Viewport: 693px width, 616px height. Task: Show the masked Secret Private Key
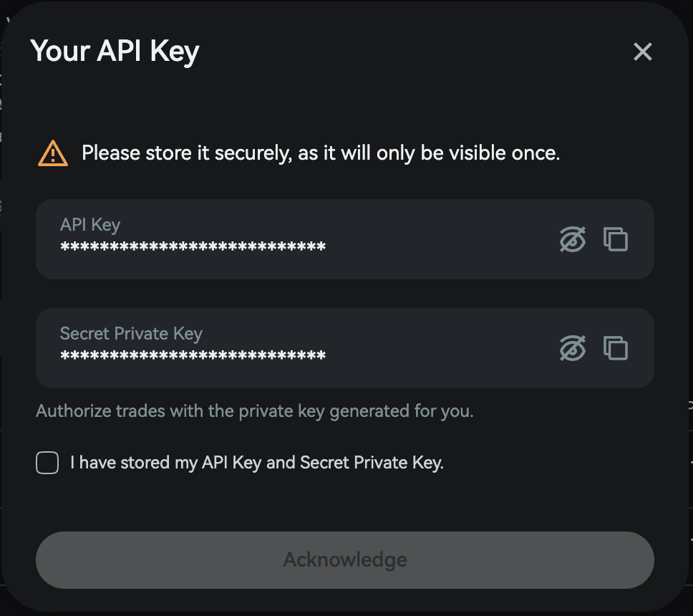(572, 348)
